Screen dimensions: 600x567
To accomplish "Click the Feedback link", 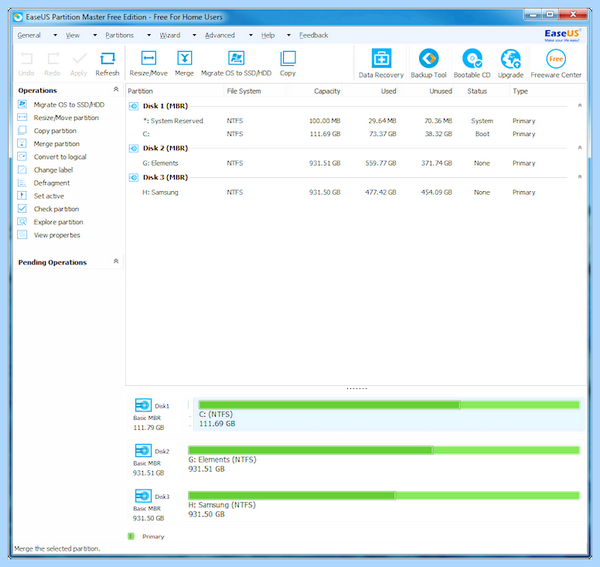I will [314, 35].
